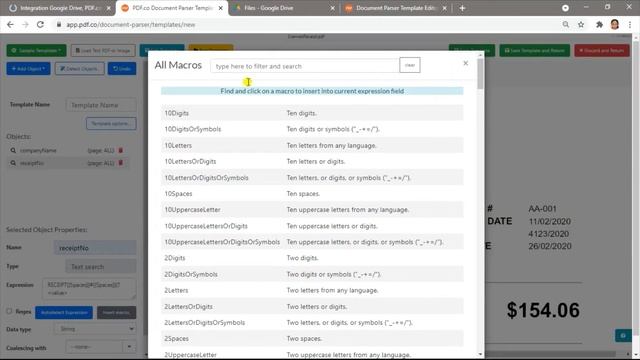Click the Name field containing receiptNo
Screen dimensions: 640x360
(x=95, y=247)
